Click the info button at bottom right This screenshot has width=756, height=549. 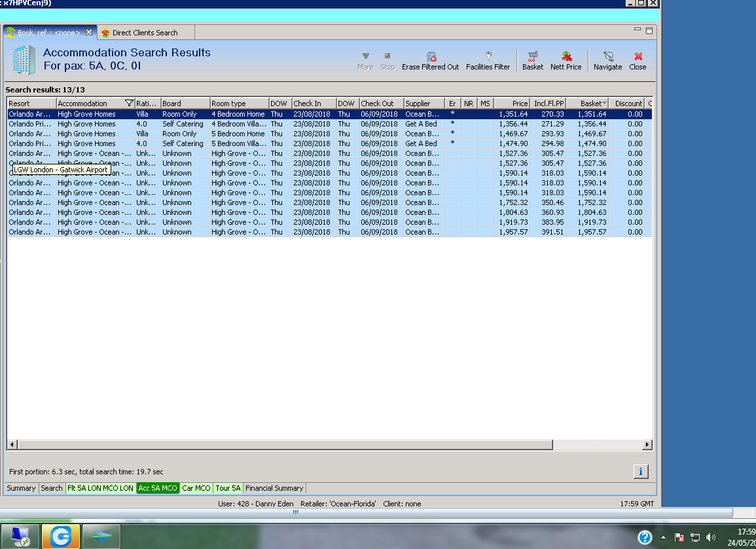(640, 471)
